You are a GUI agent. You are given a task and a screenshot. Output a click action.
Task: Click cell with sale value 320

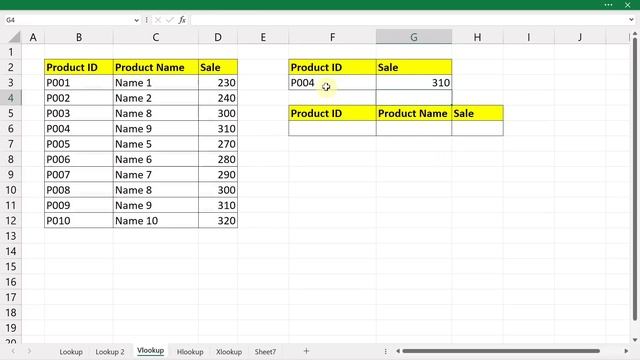pos(218,221)
